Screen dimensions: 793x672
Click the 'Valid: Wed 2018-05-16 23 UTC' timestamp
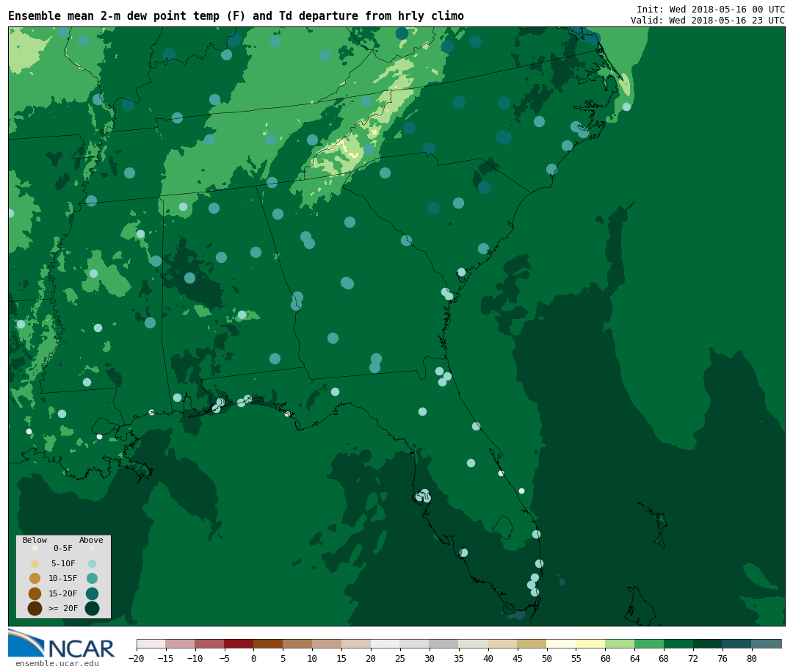707,20
